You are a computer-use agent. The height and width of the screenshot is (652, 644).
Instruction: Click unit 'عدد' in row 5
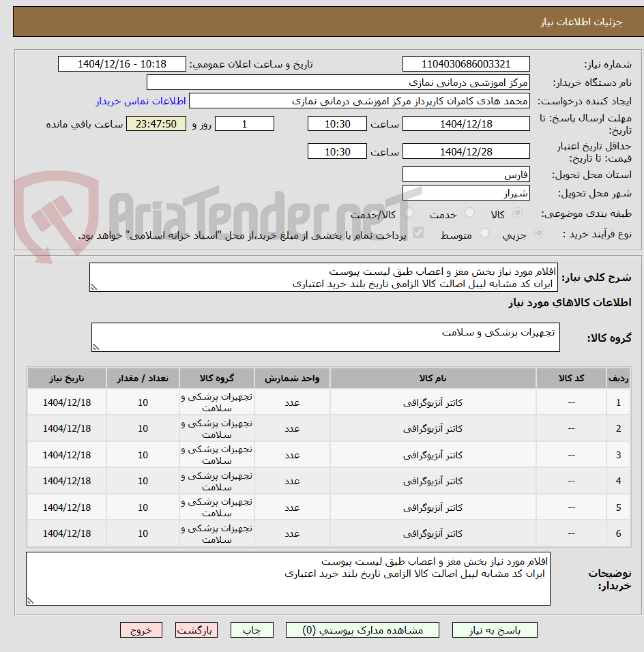pos(292,507)
